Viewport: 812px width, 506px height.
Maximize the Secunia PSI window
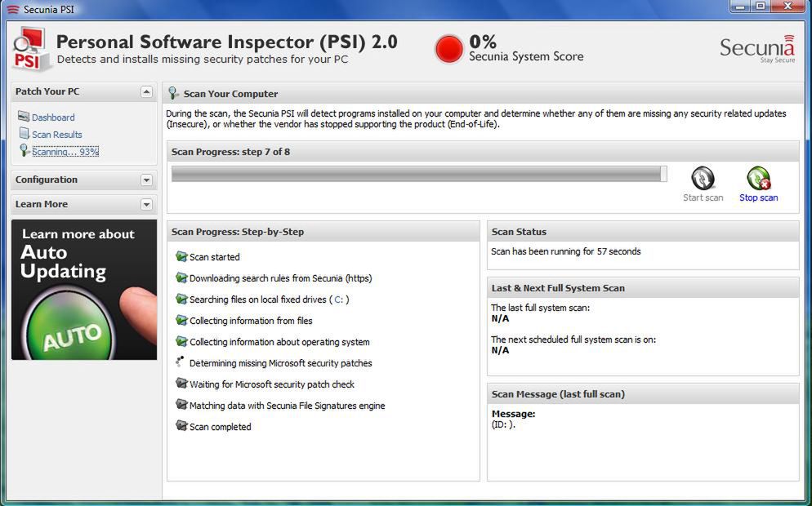tap(761, 7)
